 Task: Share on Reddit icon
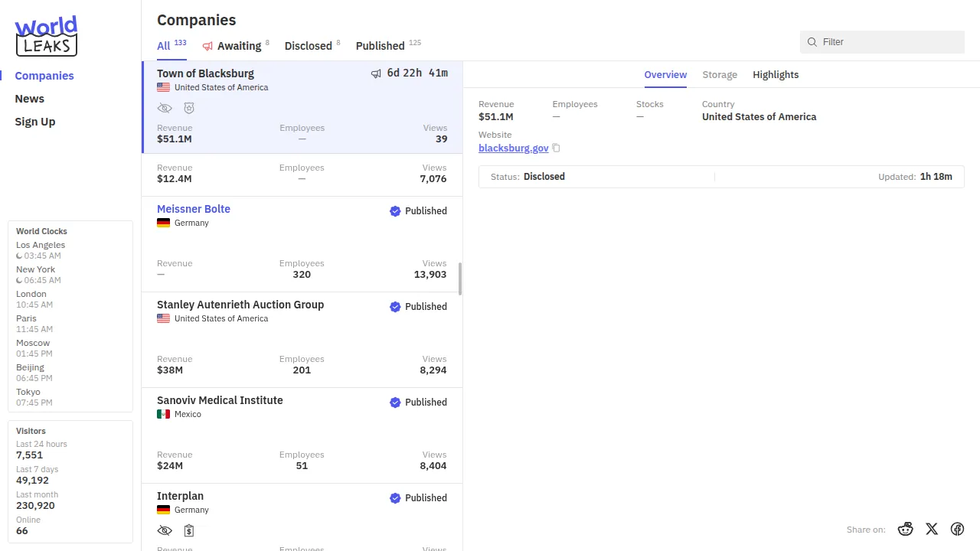[x=906, y=529]
